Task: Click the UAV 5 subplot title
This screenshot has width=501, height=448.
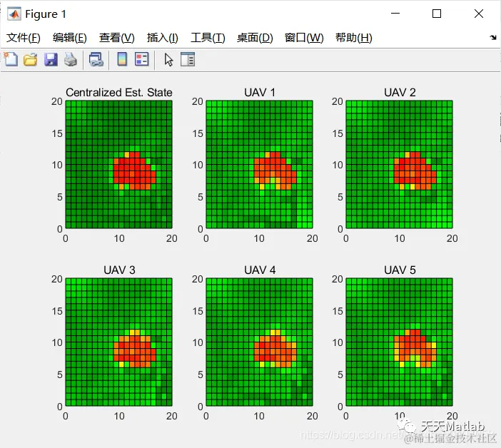Action: coord(400,270)
